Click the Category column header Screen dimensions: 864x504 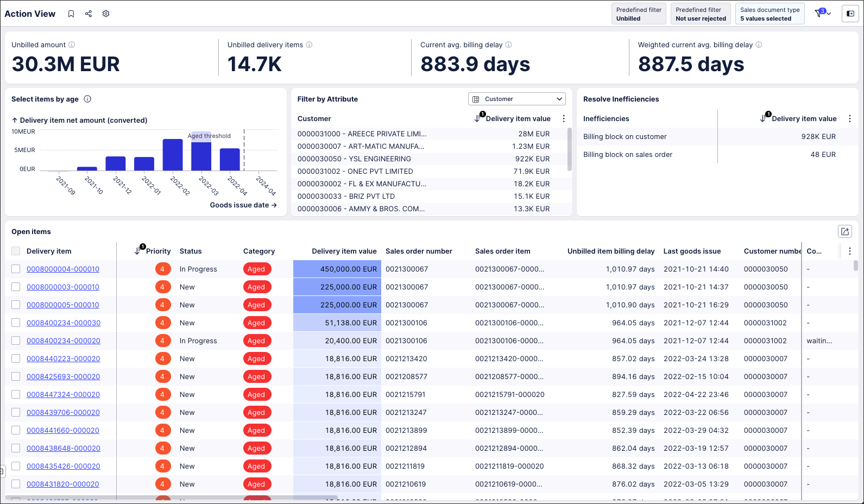(x=259, y=251)
